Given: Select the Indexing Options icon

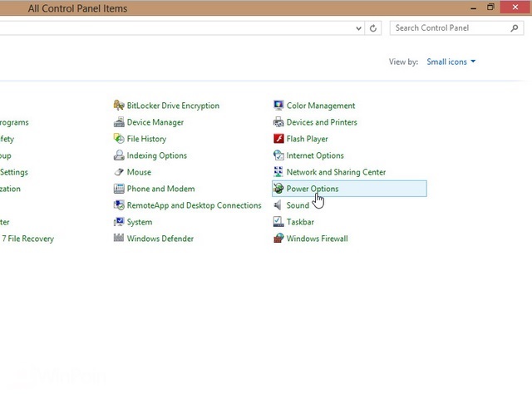Looking at the screenshot, I should point(119,155).
